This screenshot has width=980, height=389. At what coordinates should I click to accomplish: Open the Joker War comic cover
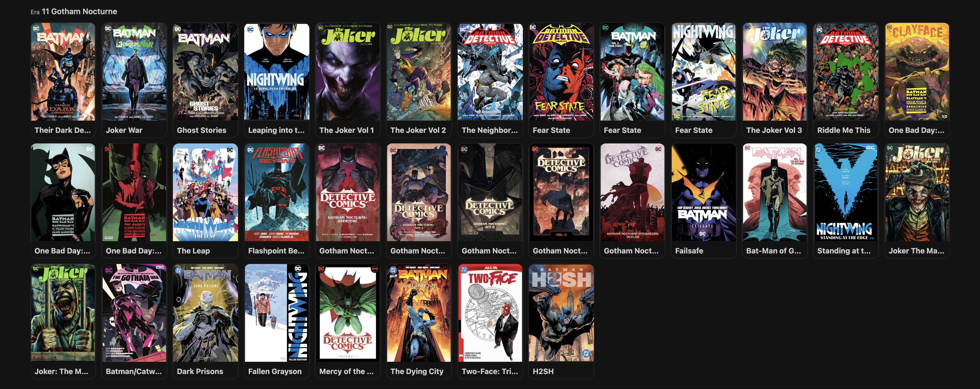coord(134,72)
